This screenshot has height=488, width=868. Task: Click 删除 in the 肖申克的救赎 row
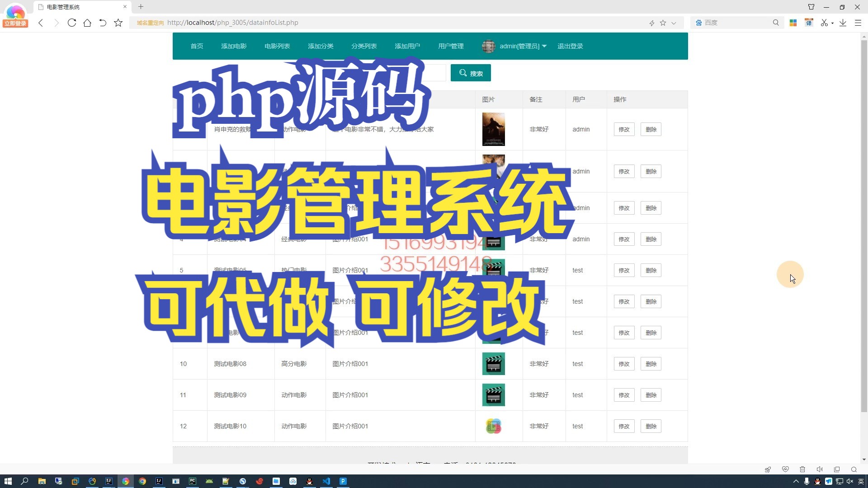(x=651, y=129)
